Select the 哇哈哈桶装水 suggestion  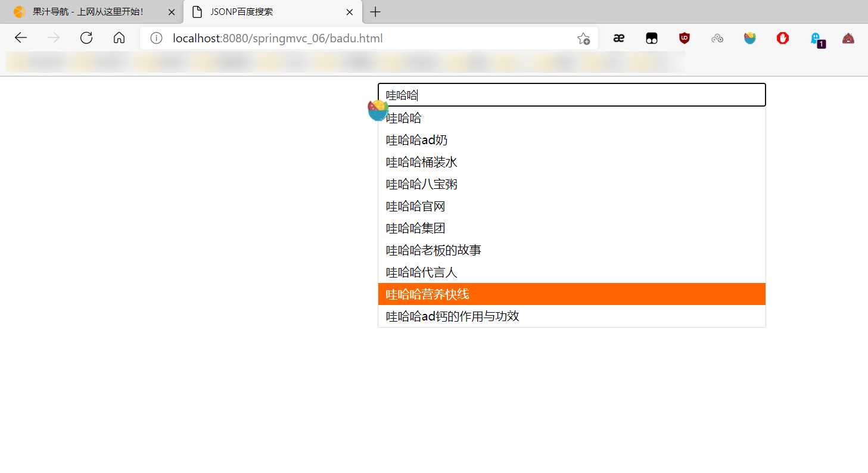pos(422,162)
